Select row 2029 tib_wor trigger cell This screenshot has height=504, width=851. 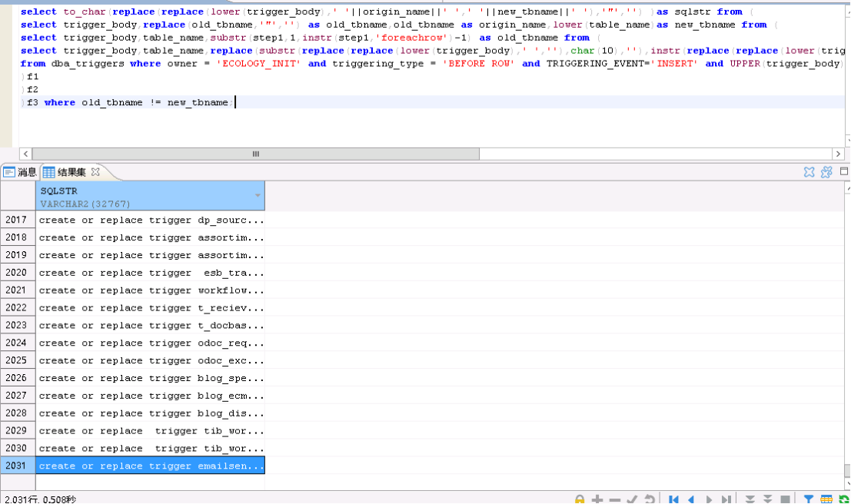pos(151,431)
